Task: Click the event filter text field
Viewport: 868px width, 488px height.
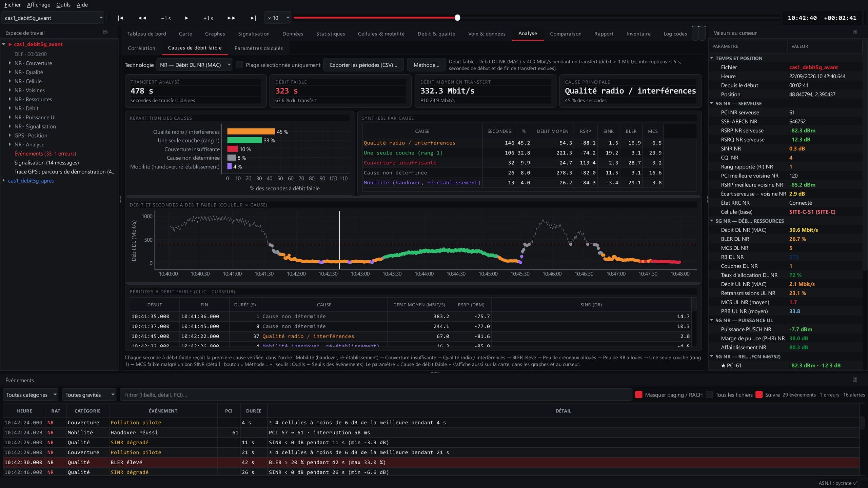Action: tap(376, 394)
